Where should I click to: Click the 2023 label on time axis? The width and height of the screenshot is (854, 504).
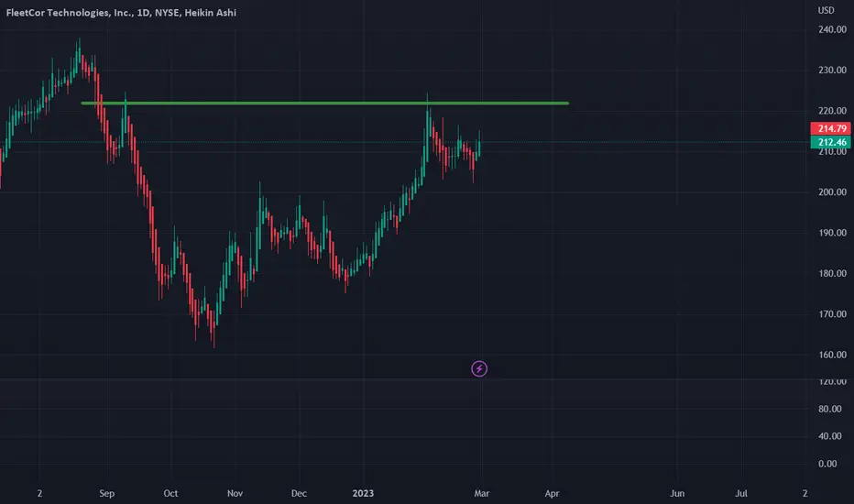pyautogui.click(x=363, y=493)
